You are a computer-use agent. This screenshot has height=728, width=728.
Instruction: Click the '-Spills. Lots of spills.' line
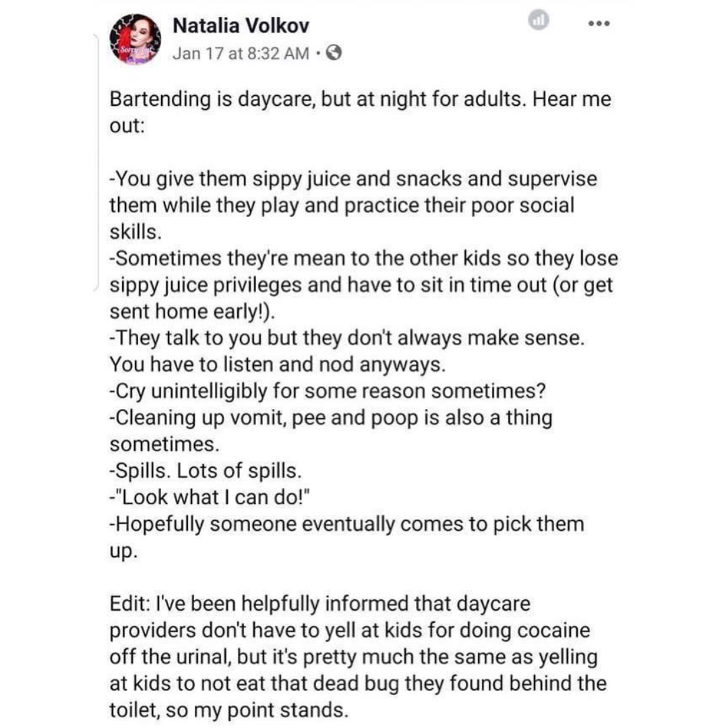click(x=206, y=471)
